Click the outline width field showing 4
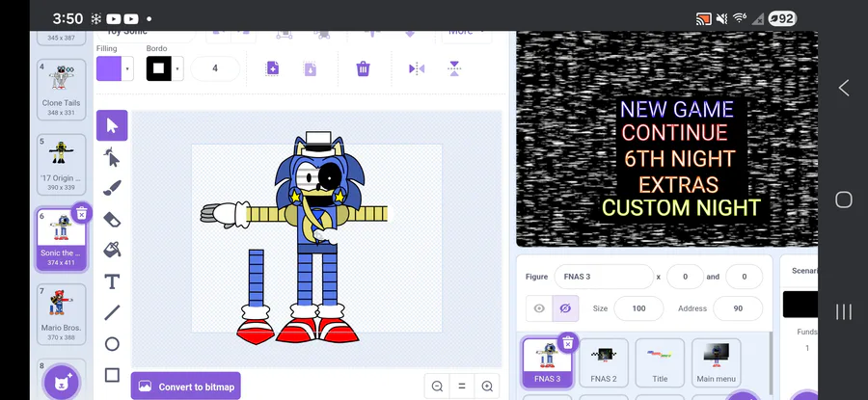The image size is (868, 400). (x=215, y=68)
